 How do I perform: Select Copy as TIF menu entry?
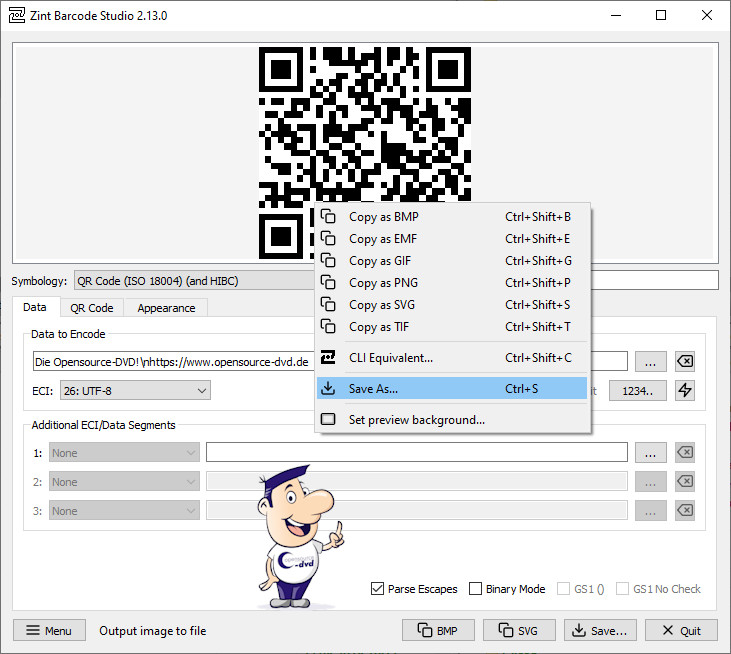click(378, 327)
